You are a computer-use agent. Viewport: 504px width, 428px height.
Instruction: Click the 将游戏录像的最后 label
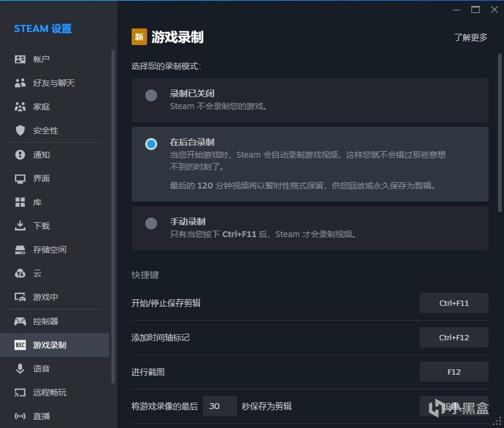pos(165,406)
